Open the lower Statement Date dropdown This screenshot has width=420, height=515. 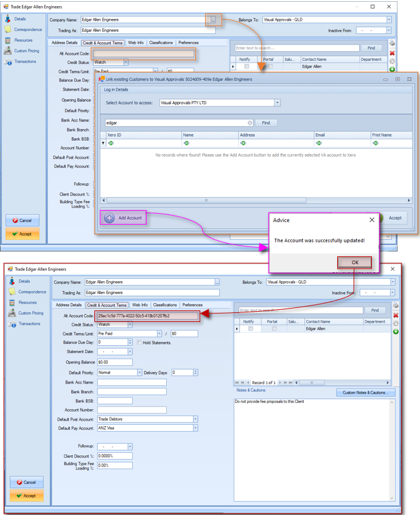(130, 352)
